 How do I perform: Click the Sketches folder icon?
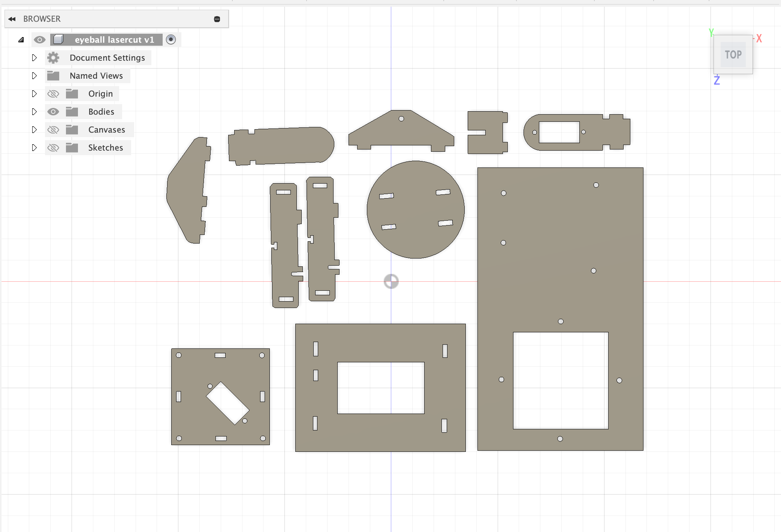point(71,147)
